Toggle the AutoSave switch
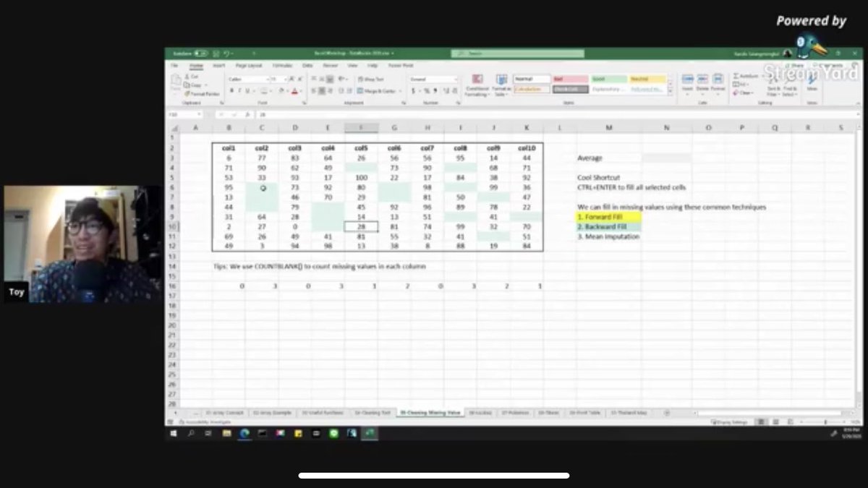 (200, 53)
